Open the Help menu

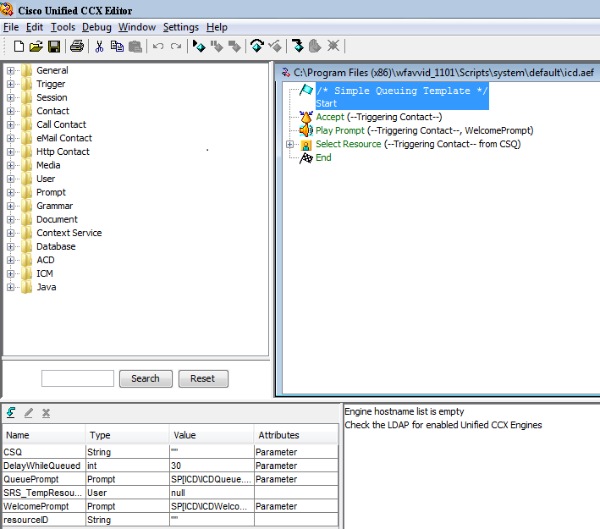pyautogui.click(x=217, y=27)
